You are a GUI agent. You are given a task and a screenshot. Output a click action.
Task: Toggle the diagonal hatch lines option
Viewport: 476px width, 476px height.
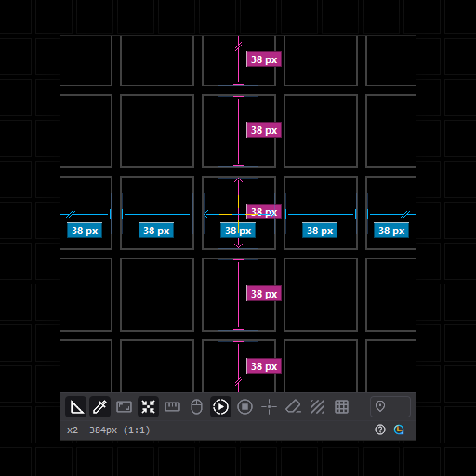point(317,406)
